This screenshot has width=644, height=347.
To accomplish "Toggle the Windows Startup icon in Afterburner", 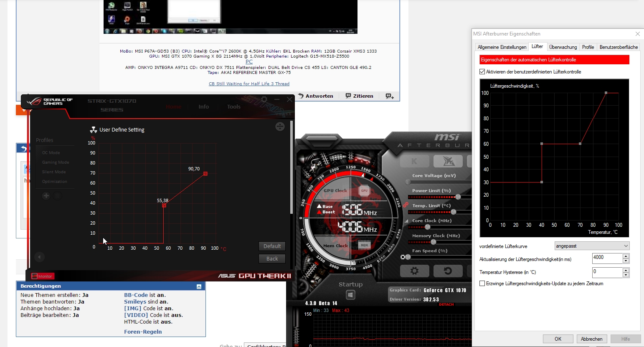I will 350,295.
